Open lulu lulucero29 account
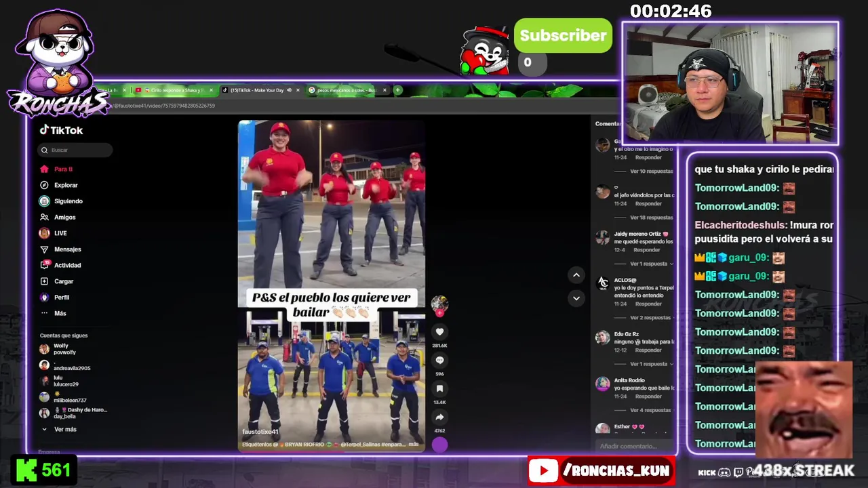Image resolution: width=868 pixels, height=488 pixels. pyautogui.click(x=60, y=381)
